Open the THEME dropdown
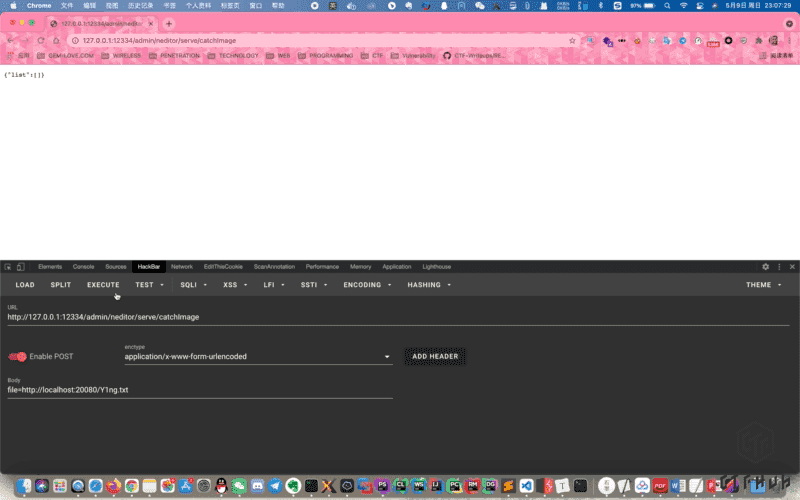The height and width of the screenshot is (500, 800). (763, 285)
